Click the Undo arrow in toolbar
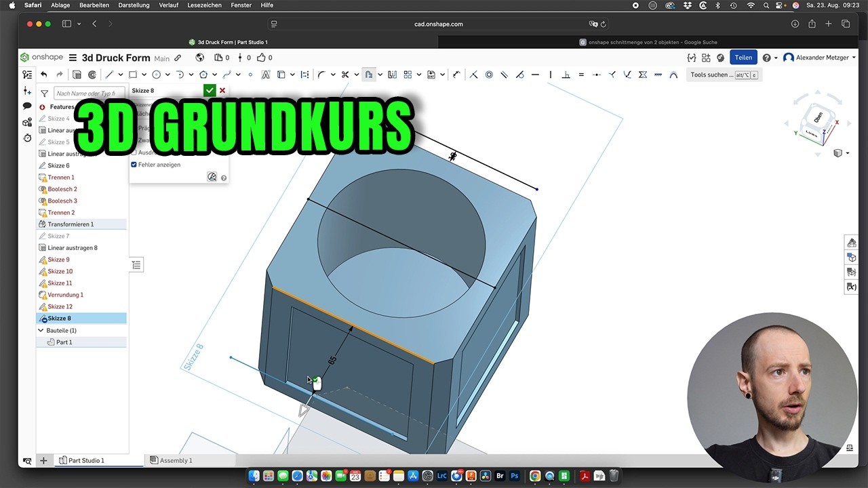The image size is (868, 488). click(x=44, y=75)
